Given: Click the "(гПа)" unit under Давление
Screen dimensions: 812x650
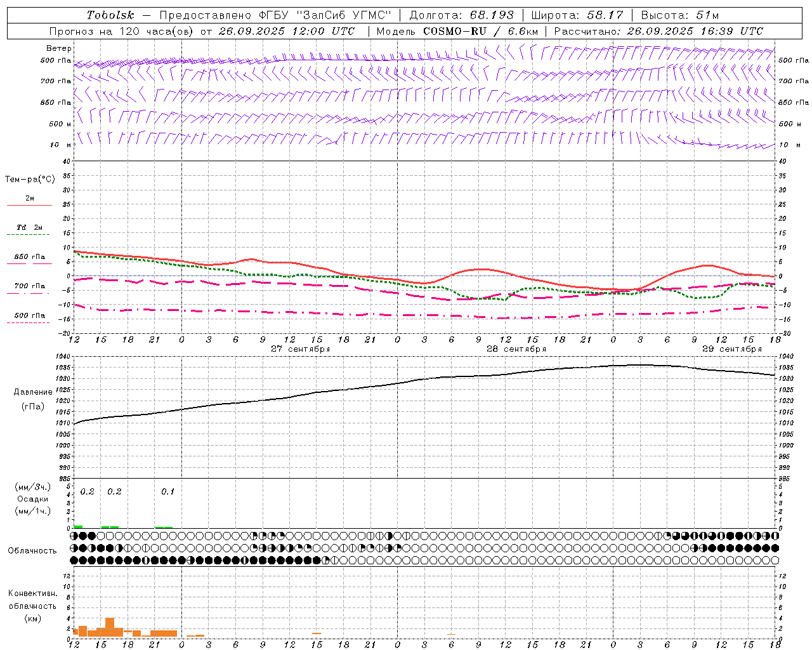Looking at the screenshot, I should tap(33, 407).
